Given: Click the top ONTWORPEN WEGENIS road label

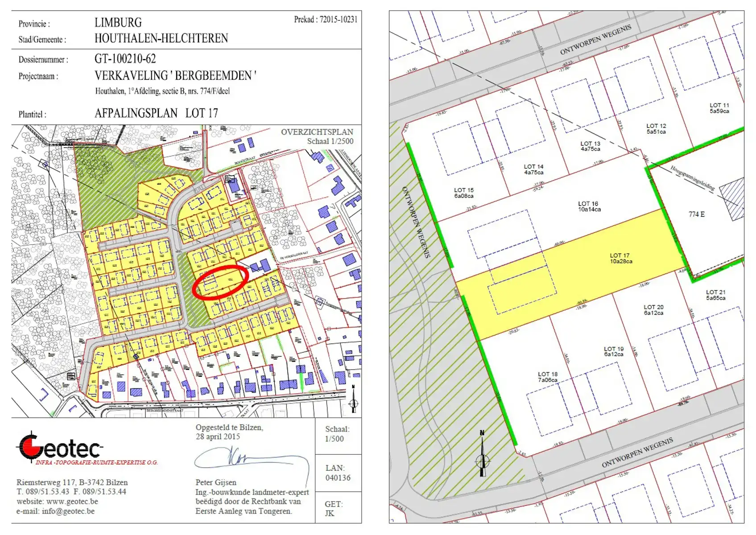Looking at the screenshot, I should click(x=595, y=40).
